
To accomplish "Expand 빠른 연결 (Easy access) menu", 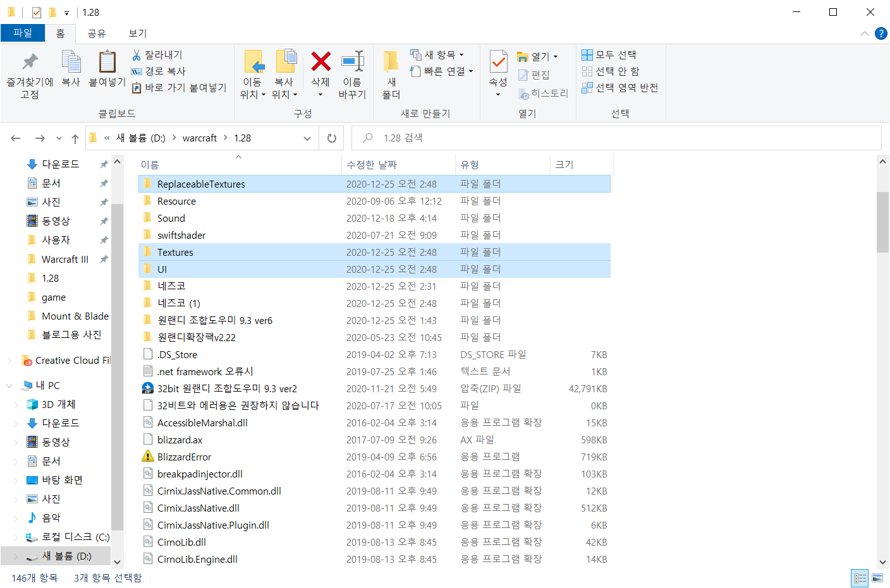I will point(442,71).
